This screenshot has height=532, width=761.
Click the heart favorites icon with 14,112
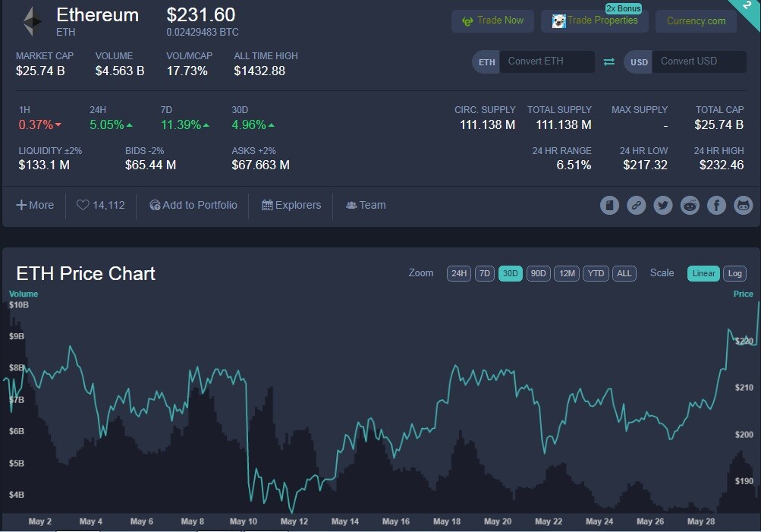tap(83, 206)
